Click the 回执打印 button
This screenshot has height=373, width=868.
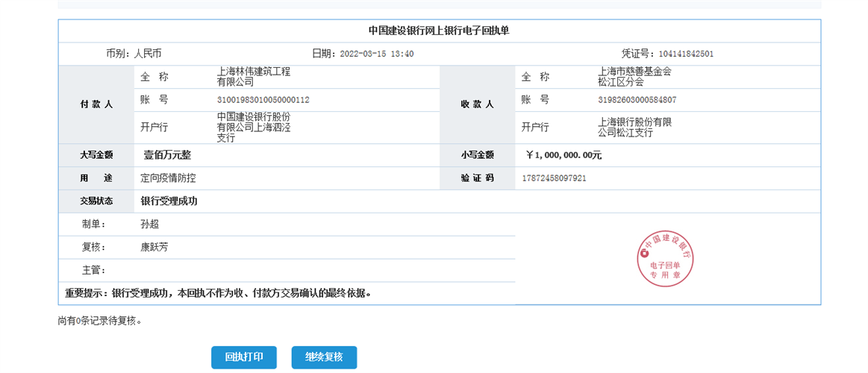243,357
